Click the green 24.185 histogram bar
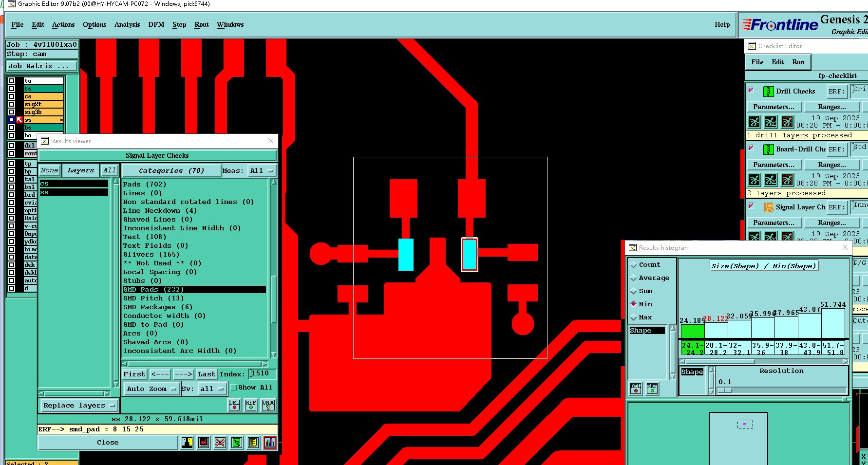This screenshot has width=868, height=465. 692,331
